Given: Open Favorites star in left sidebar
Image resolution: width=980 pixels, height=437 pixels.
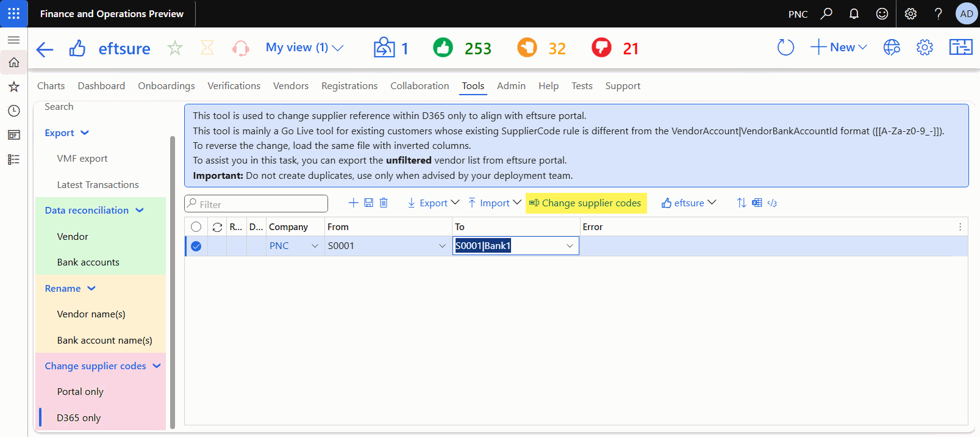Looking at the screenshot, I should 13,87.
